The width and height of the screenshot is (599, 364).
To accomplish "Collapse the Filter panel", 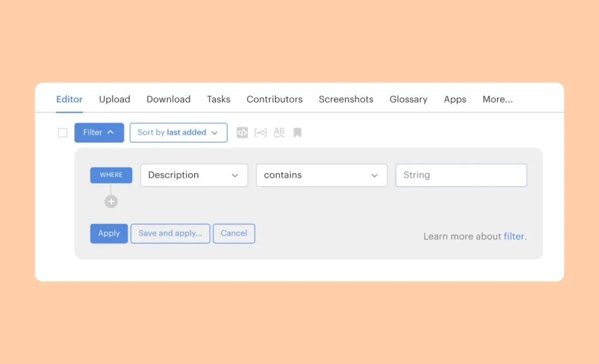I will (99, 133).
